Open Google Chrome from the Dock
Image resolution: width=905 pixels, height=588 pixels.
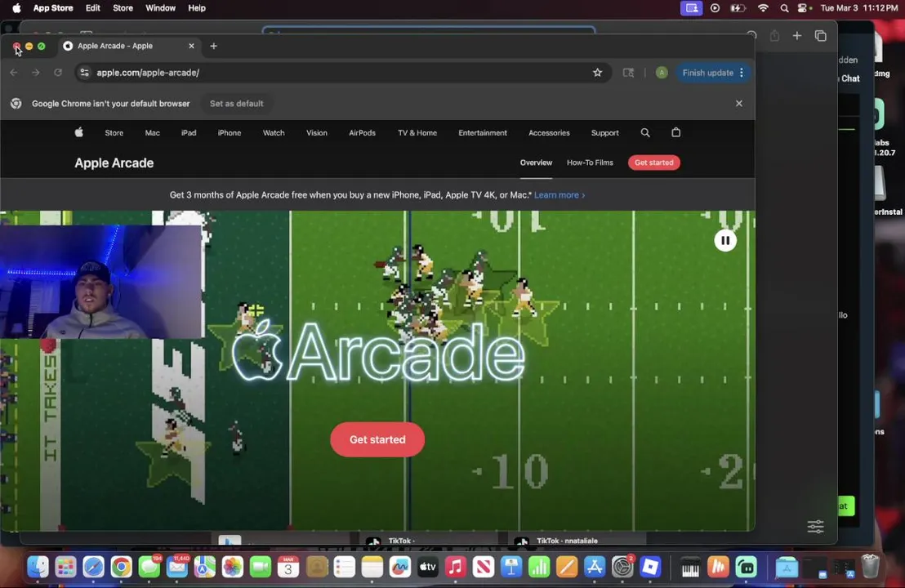[x=121, y=568]
